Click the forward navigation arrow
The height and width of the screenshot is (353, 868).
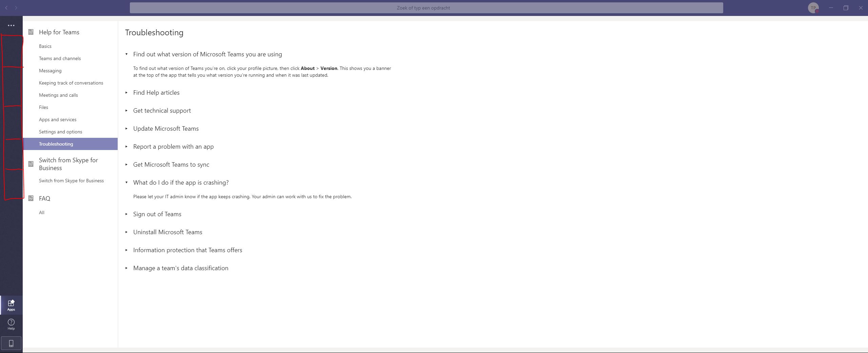click(x=16, y=7)
